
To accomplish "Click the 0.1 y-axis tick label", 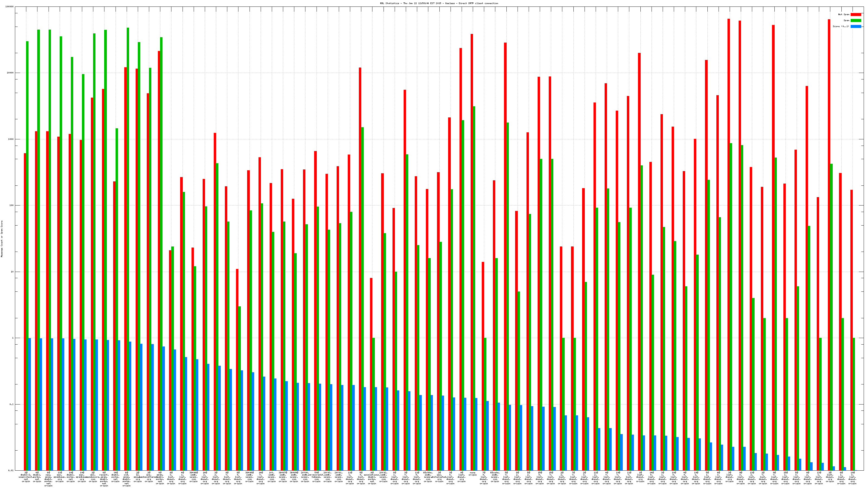I will [x=12, y=404].
